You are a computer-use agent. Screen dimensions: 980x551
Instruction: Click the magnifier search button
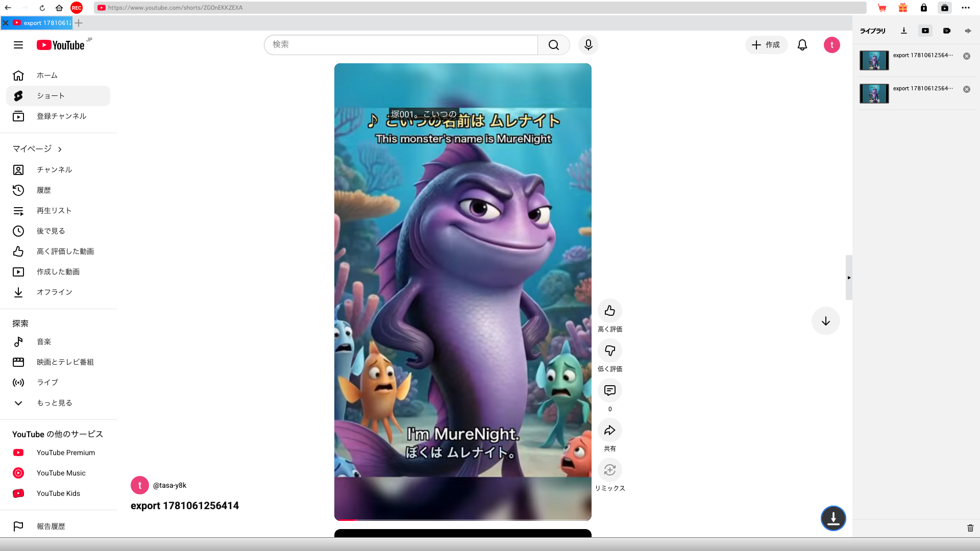pyautogui.click(x=554, y=45)
